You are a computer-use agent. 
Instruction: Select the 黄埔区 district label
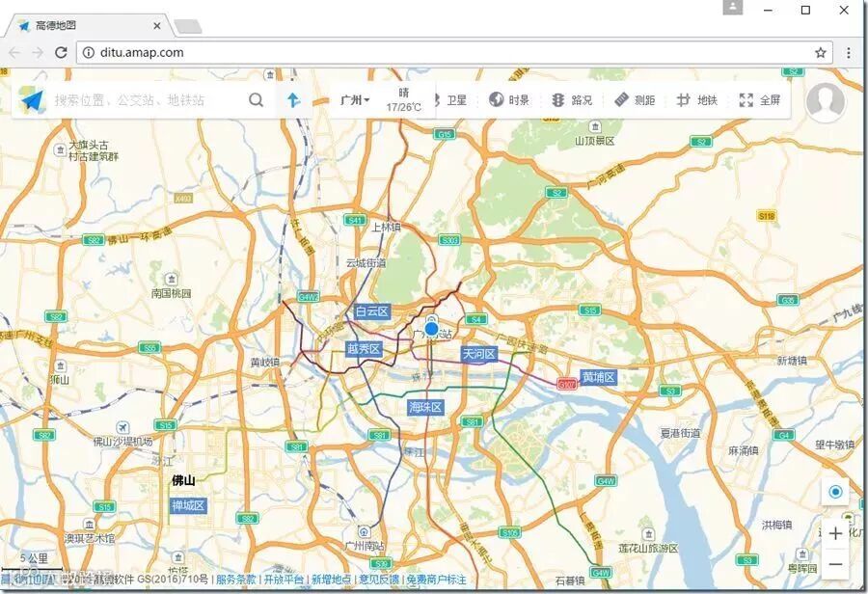click(x=598, y=377)
